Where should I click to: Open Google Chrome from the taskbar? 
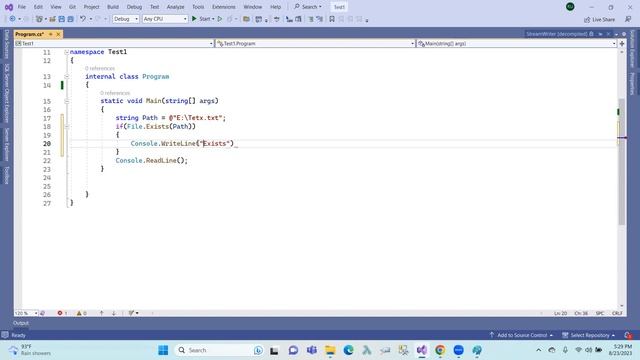(440, 350)
